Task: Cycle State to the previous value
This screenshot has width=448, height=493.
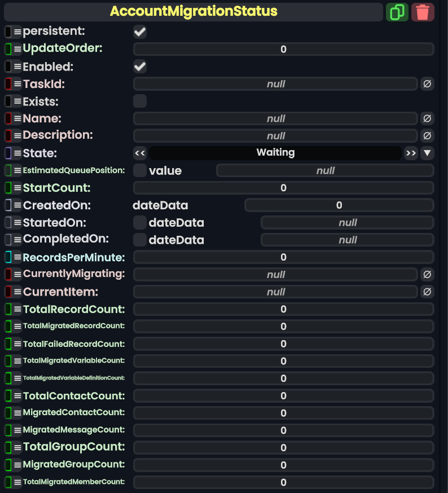Action: 140,153
